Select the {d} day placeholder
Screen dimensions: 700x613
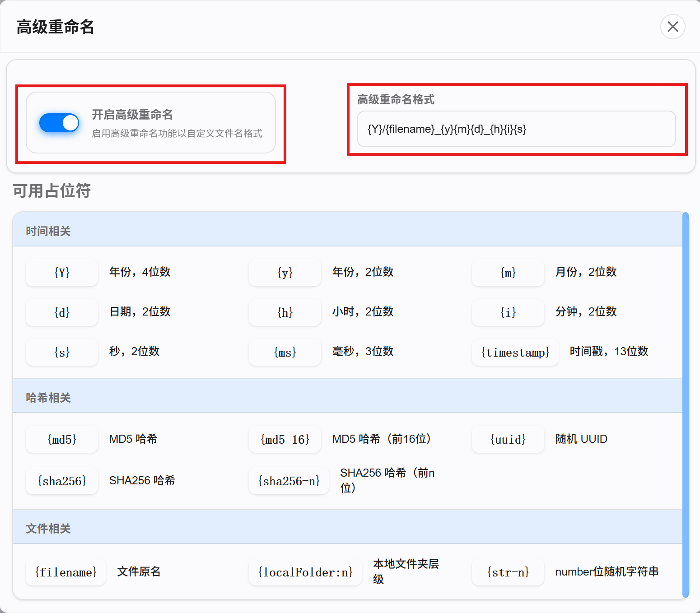pos(61,312)
